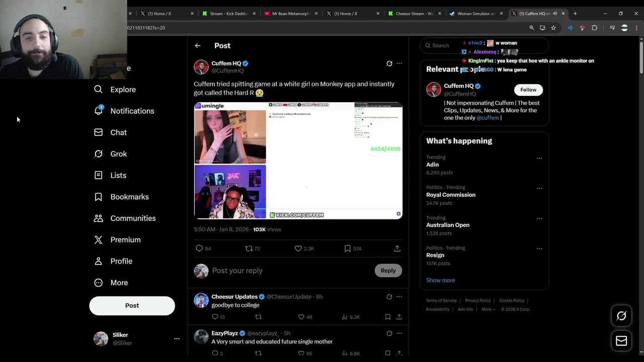Bookmark page with the address bar star

pos(553,28)
